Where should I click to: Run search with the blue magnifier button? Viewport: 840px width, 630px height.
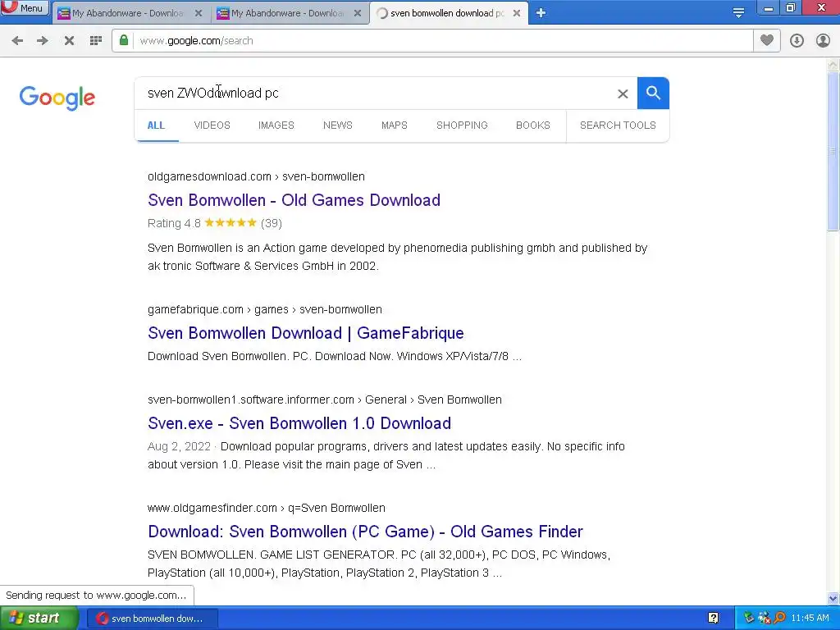click(653, 94)
